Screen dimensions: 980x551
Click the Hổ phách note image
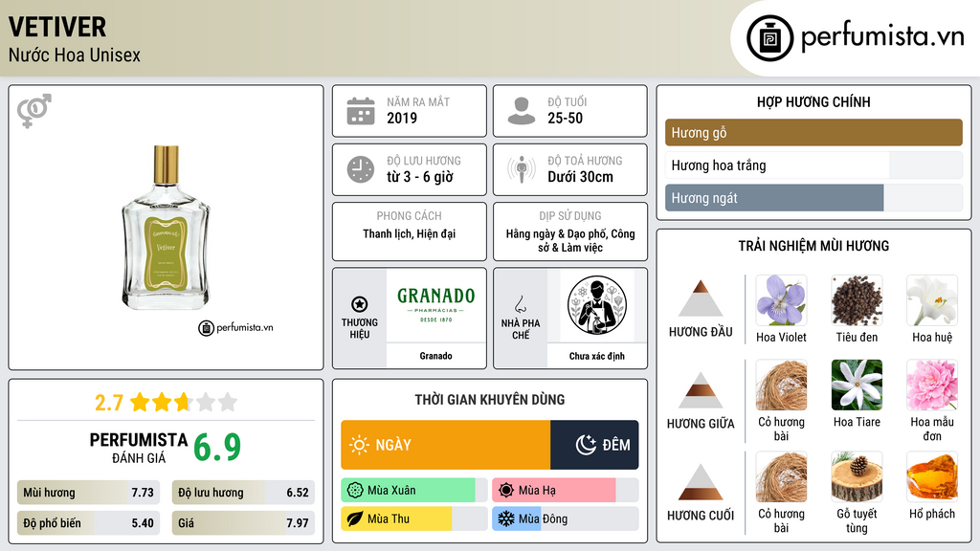point(932,477)
